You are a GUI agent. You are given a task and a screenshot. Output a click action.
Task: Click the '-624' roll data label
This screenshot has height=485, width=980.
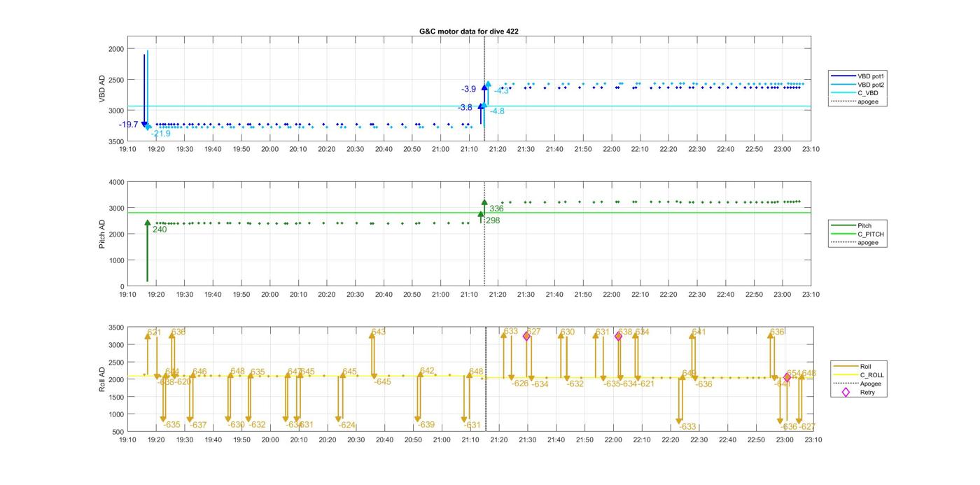(x=347, y=425)
